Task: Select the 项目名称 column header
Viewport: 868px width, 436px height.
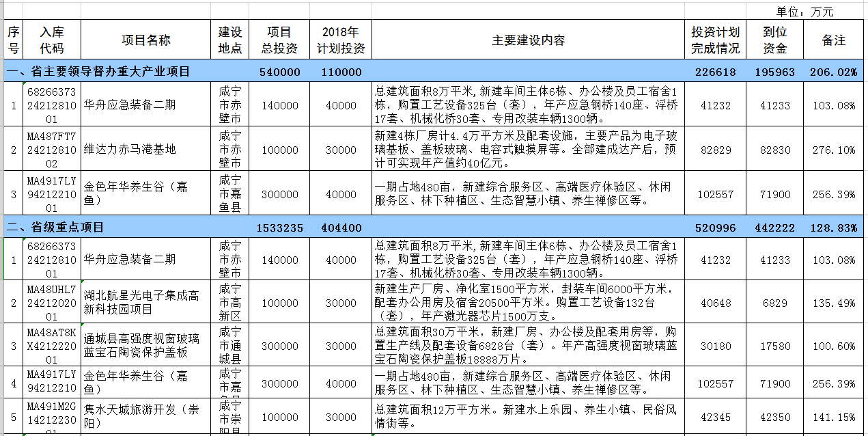Action: tap(146, 40)
